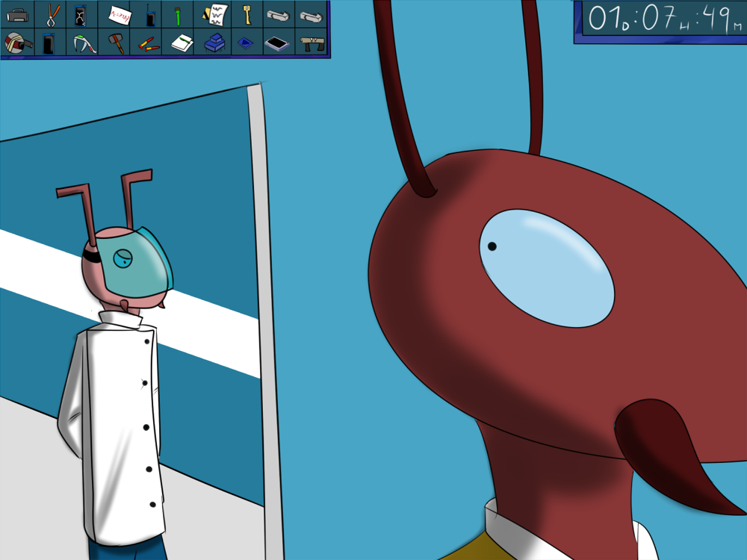Select the gold key in inventory

(247, 14)
